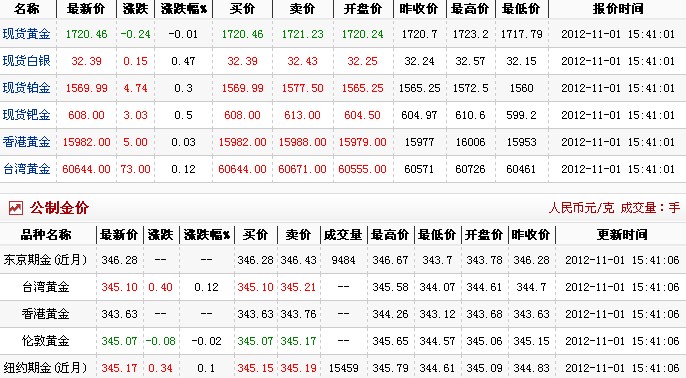Select 香港黄金 in the 公制金价 table
686x378 pixels.
[46, 314]
